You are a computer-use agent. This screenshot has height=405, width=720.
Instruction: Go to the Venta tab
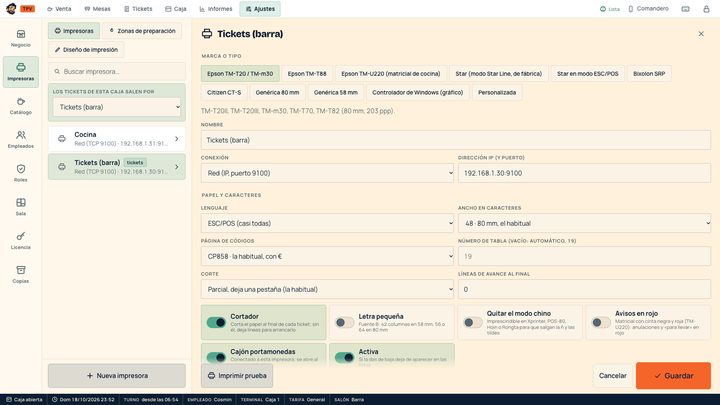(59, 9)
